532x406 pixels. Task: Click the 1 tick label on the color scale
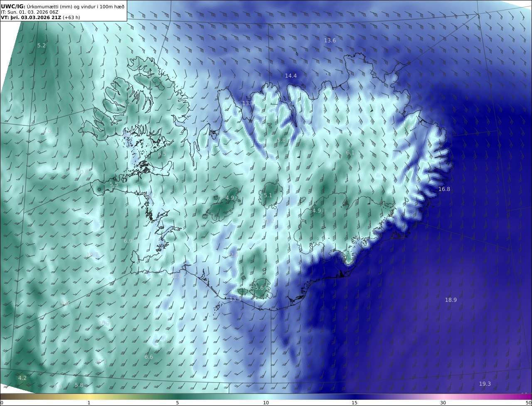pos(89,403)
